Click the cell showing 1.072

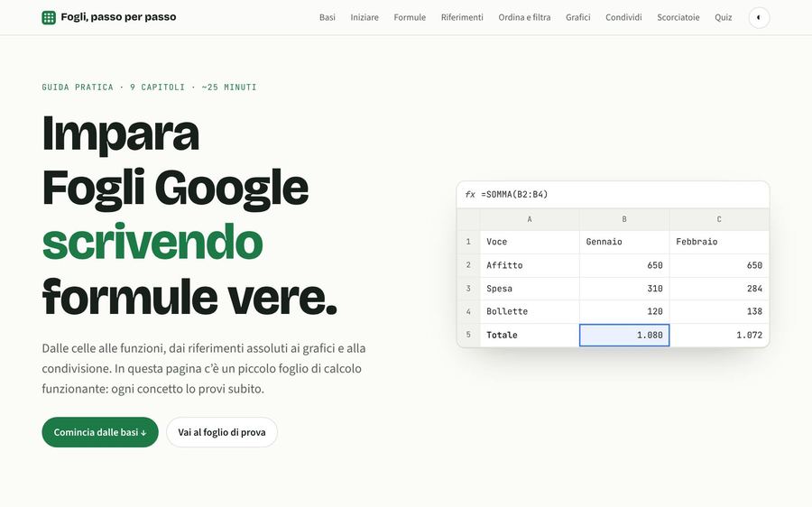click(719, 335)
